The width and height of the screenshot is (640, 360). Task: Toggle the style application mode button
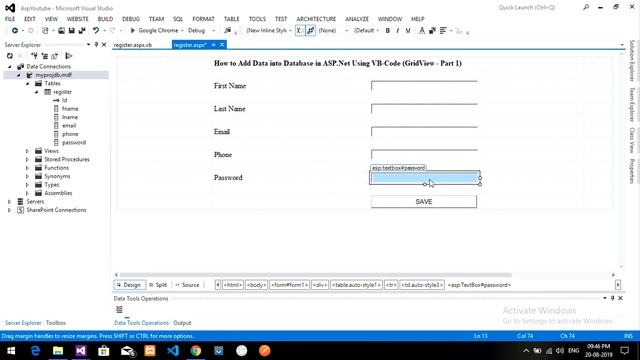[300, 31]
